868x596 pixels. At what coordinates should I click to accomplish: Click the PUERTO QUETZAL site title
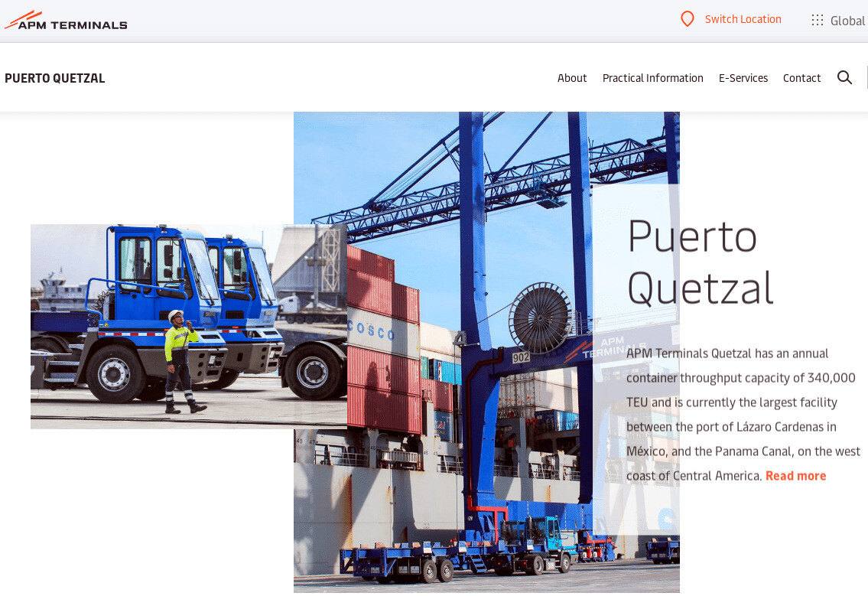[55, 78]
